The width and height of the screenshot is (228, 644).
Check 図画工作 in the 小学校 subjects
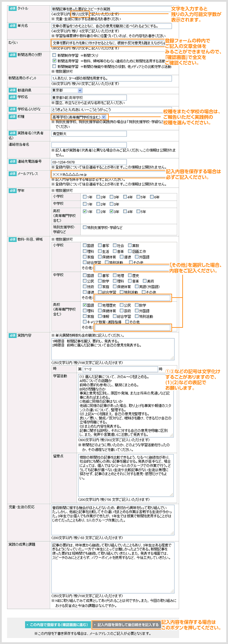click(x=130, y=251)
